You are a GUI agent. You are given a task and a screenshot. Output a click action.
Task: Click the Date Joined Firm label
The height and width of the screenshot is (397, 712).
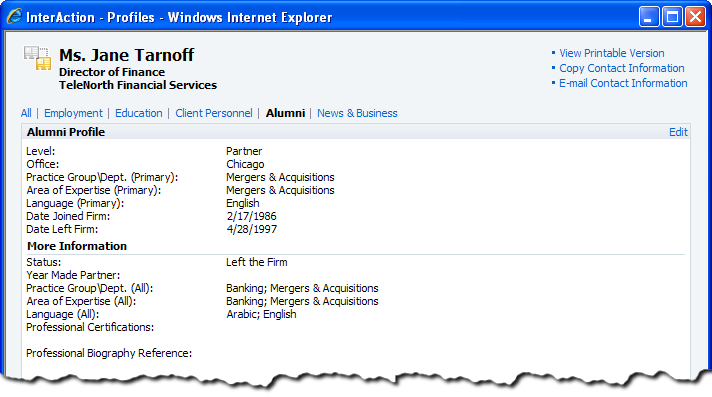[x=68, y=216]
